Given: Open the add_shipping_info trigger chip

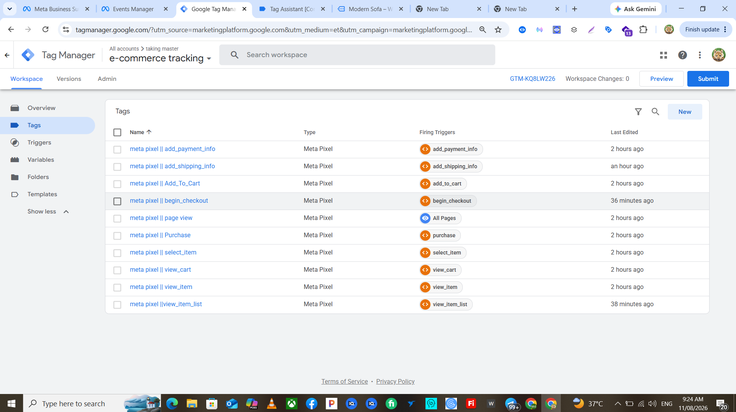Looking at the screenshot, I should (451, 166).
